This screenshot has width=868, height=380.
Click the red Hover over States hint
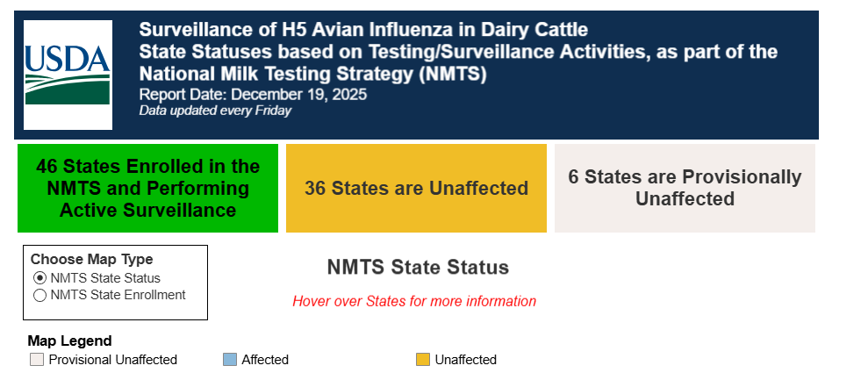[414, 301]
